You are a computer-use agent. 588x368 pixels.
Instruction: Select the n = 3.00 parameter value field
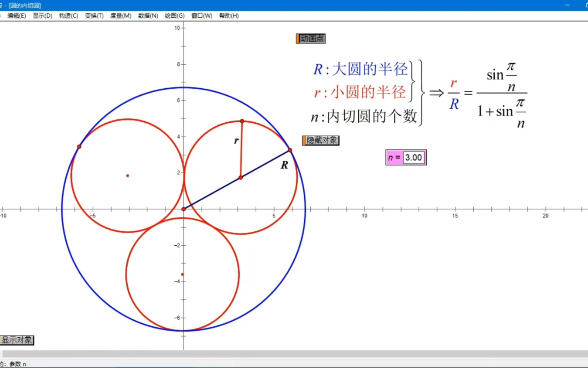pyautogui.click(x=414, y=158)
